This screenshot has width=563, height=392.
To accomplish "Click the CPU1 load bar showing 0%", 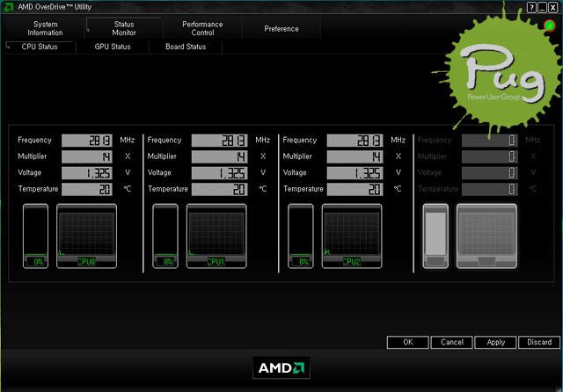I will tap(165, 236).
